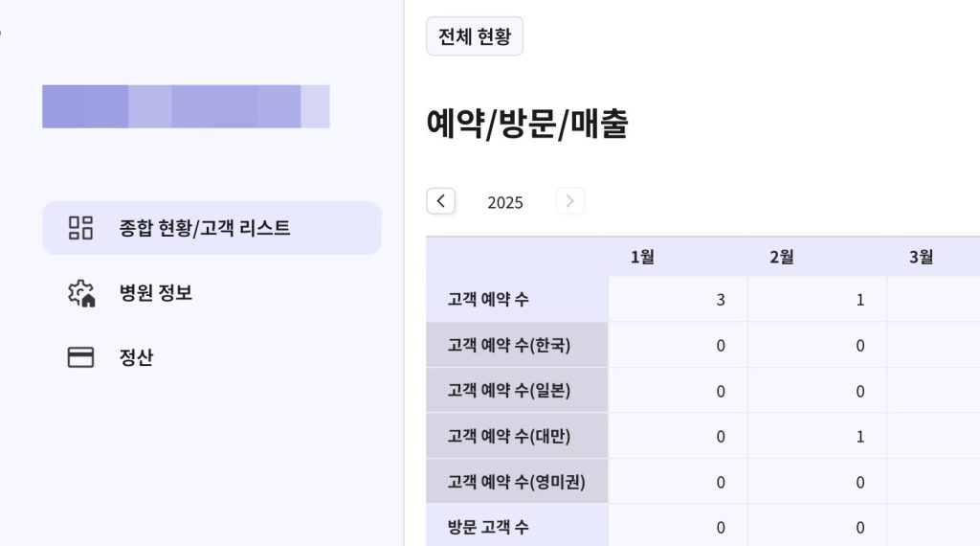Click the next year right chevron
The image size is (980, 546).
point(569,201)
